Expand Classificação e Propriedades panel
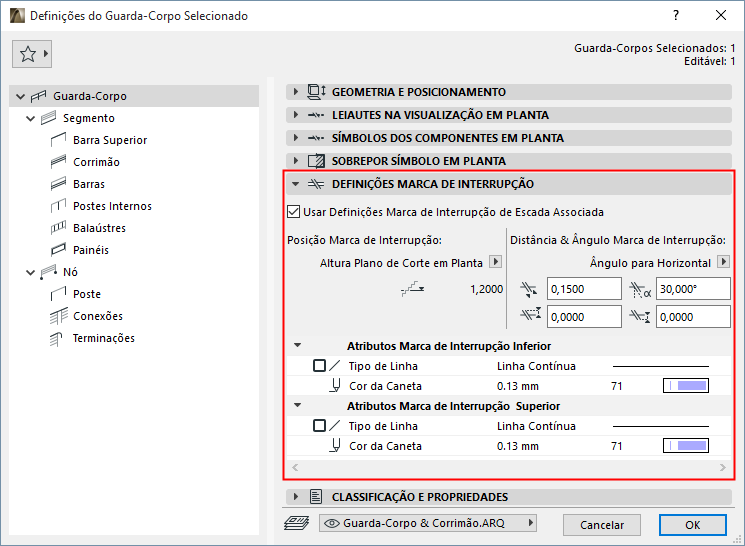The width and height of the screenshot is (745, 546). (x=296, y=497)
